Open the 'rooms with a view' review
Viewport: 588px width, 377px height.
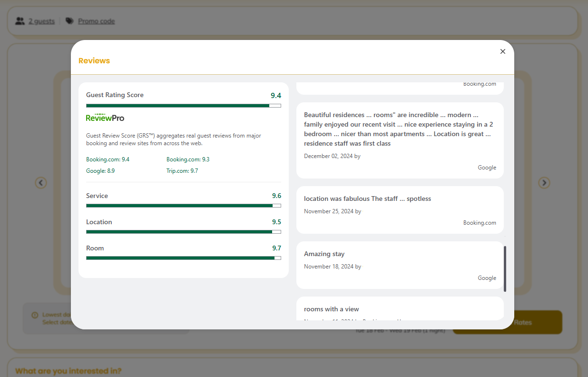pyautogui.click(x=400, y=308)
